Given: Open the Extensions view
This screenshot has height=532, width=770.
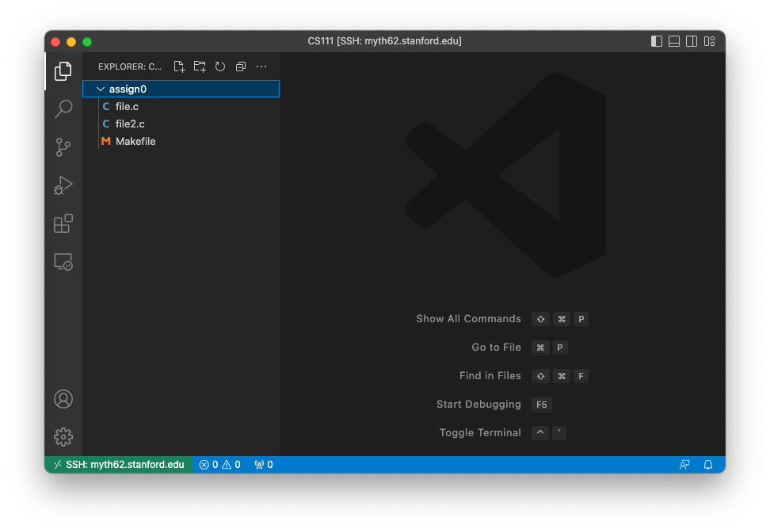Looking at the screenshot, I should (x=63, y=223).
